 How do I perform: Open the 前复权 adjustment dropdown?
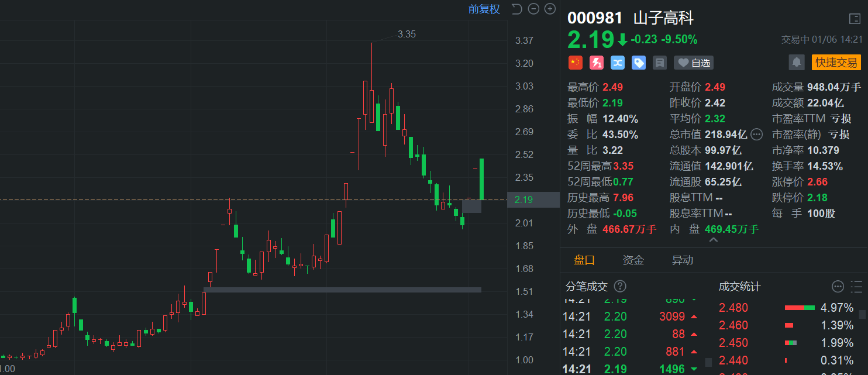[484, 9]
